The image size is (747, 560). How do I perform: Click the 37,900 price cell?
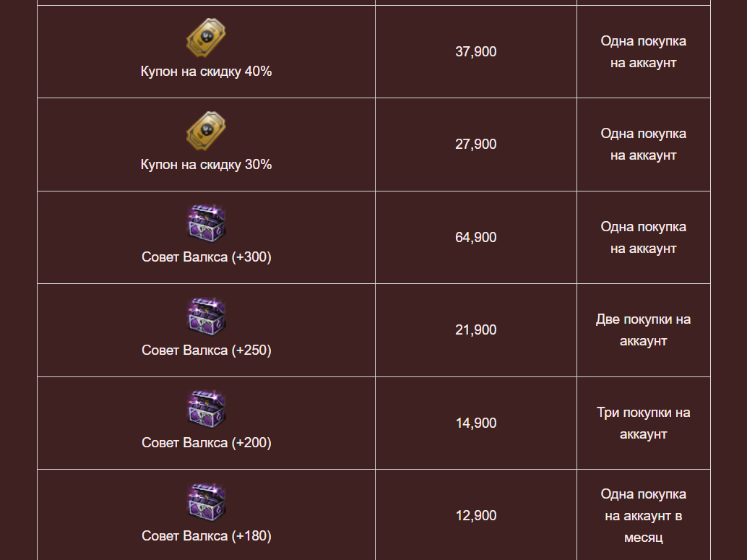[476, 51]
